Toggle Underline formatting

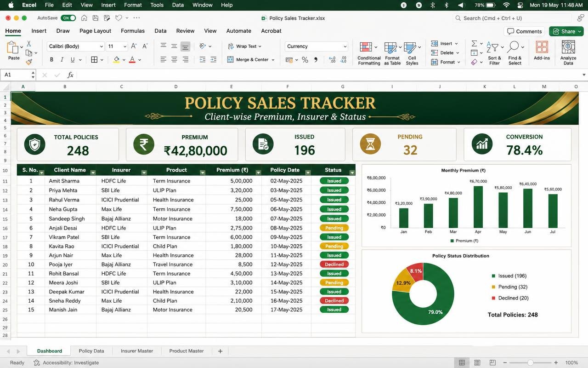pyautogui.click(x=73, y=60)
